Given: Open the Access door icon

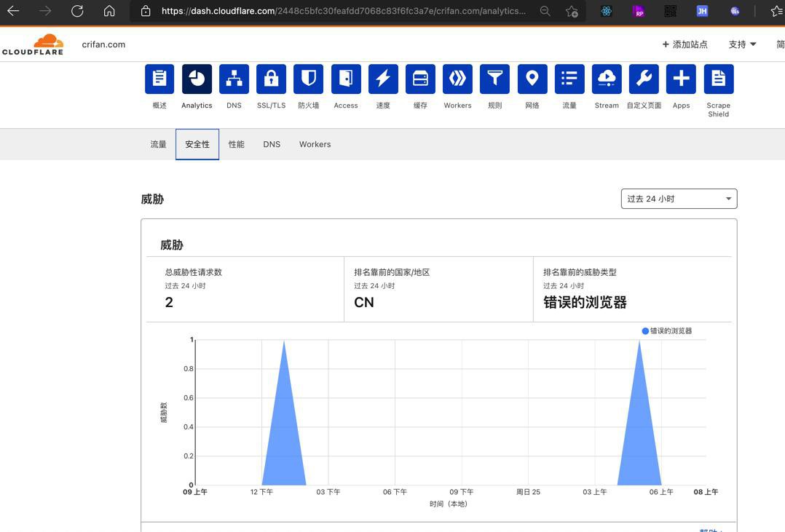Looking at the screenshot, I should (346, 79).
